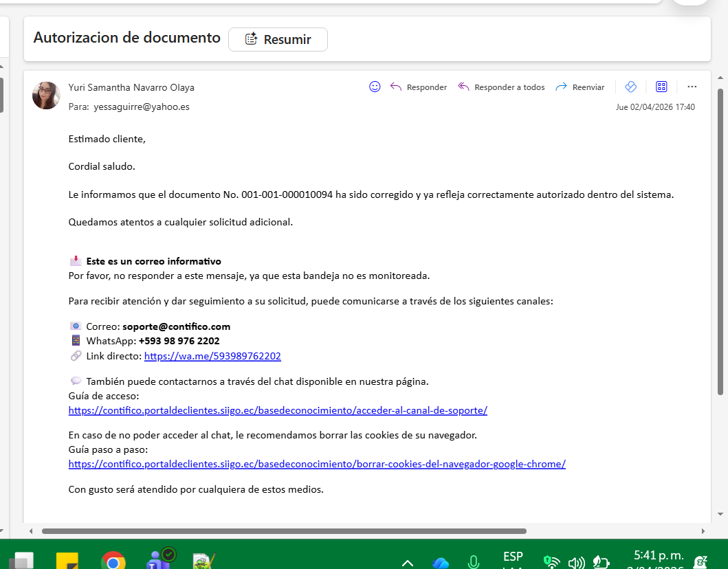This screenshot has height=569, width=728.
Task: Click the Wi-Fi network tray icon
Action: (551, 562)
